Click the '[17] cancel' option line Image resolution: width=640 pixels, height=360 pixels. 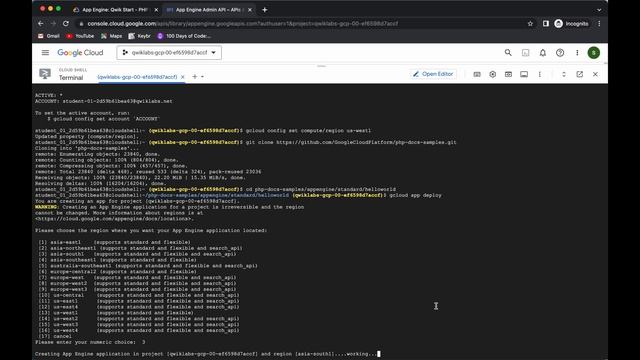(x=55, y=336)
